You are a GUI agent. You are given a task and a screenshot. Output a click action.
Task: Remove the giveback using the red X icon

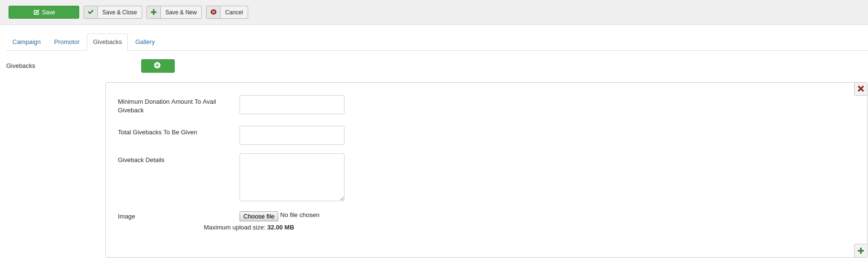point(860,89)
